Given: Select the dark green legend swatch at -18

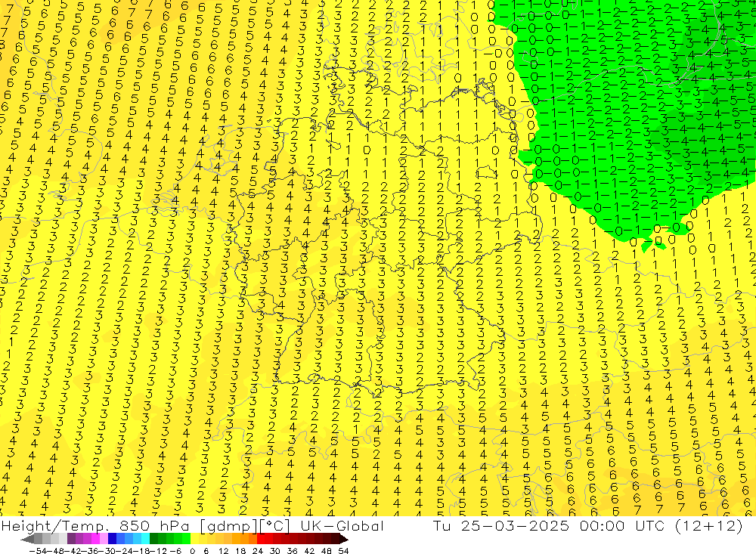Looking at the screenshot, I should point(153,539).
